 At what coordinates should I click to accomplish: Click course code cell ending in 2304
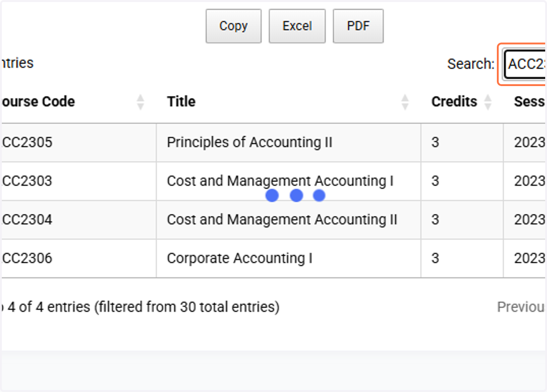click(78, 220)
